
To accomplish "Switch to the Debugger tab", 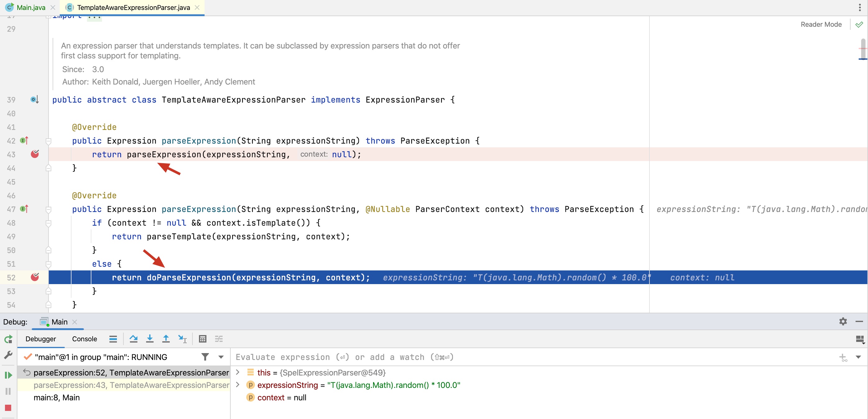I will (41, 339).
